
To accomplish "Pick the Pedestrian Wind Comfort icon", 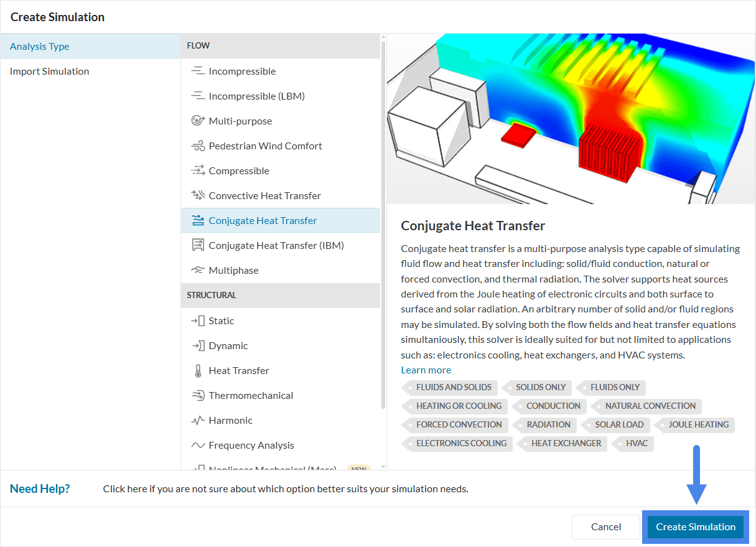I will (x=198, y=146).
